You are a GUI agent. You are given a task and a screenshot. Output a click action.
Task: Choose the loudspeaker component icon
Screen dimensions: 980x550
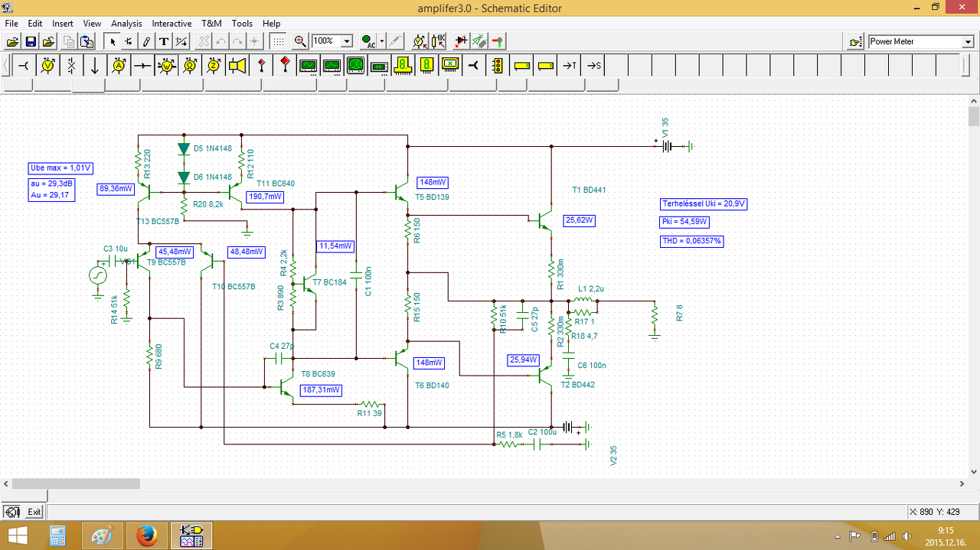click(x=237, y=66)
